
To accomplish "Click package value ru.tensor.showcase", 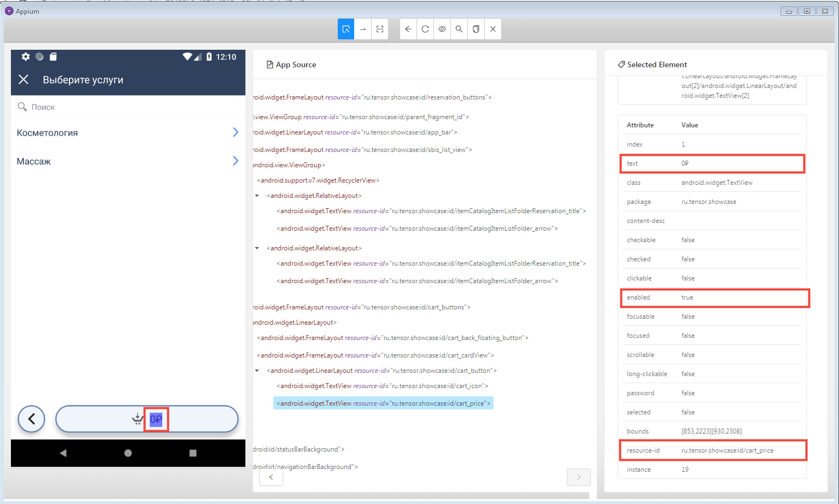I will click(709, 202).
